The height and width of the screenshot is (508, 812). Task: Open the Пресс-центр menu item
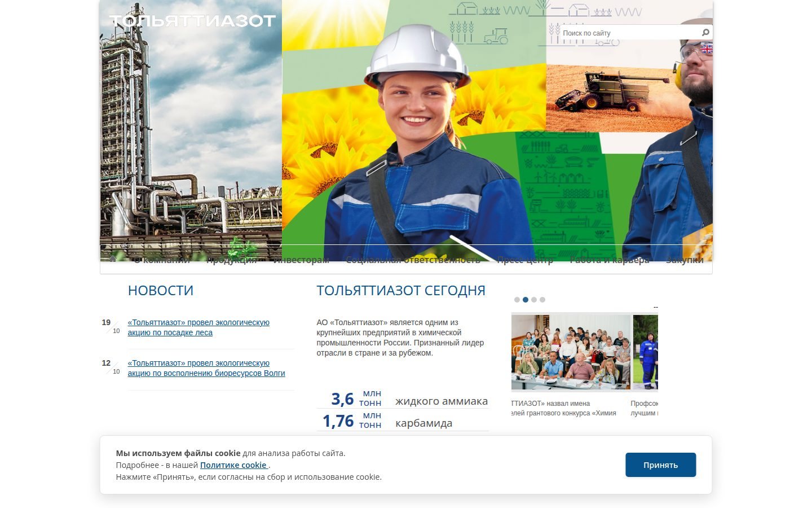[x=525, y=260]
